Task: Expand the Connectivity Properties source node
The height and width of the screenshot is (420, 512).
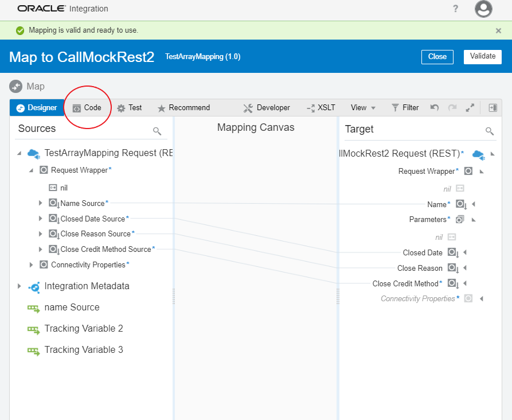Action: click(x=32, y=265)
